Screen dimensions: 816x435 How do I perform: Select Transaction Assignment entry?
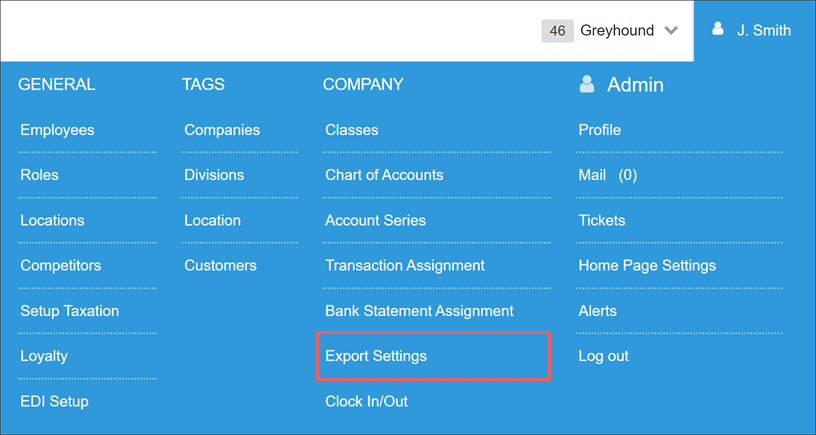tap(405, 265)
